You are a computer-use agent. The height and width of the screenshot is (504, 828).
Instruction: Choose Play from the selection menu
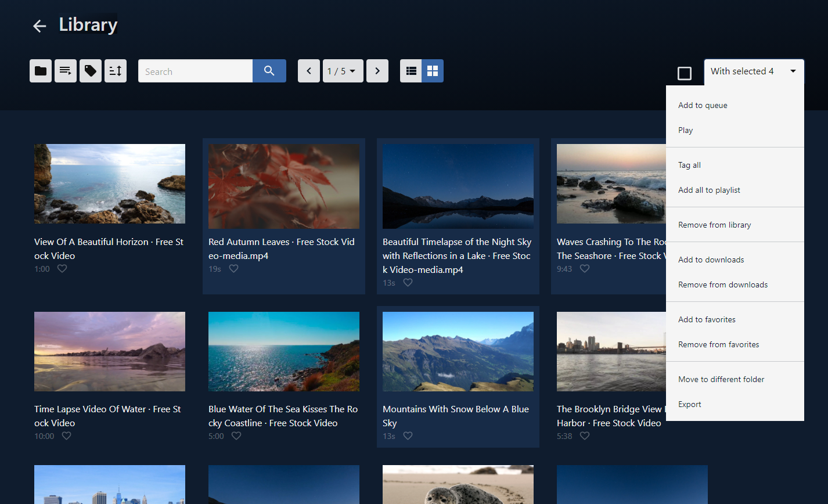735,130
